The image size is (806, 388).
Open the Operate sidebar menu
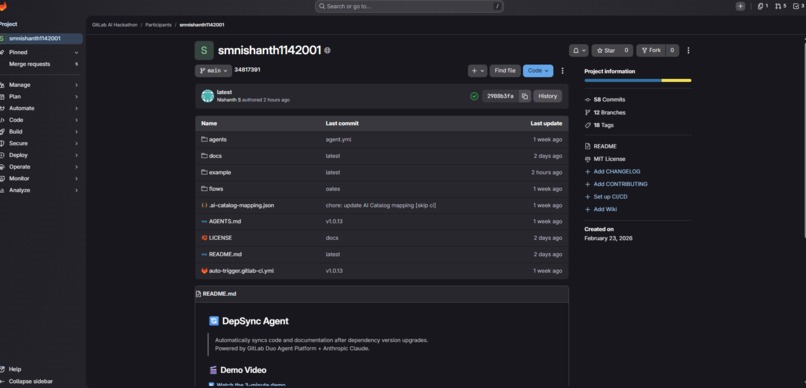click(41, 167)
